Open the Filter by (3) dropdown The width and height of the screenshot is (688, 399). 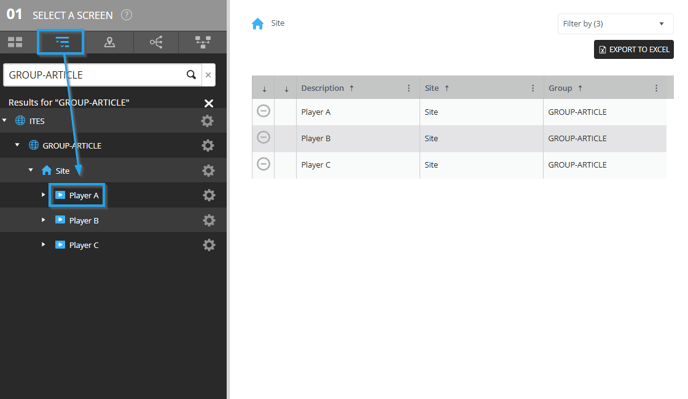[615, 24]
